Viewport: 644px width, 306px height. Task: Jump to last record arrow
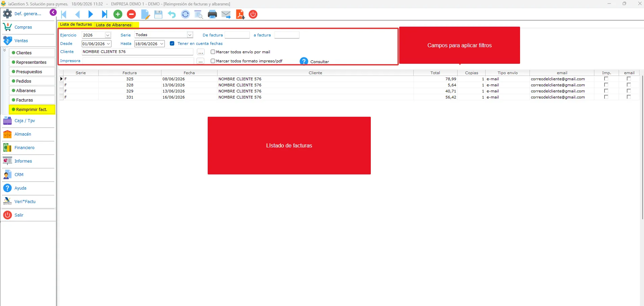point(104,14)
